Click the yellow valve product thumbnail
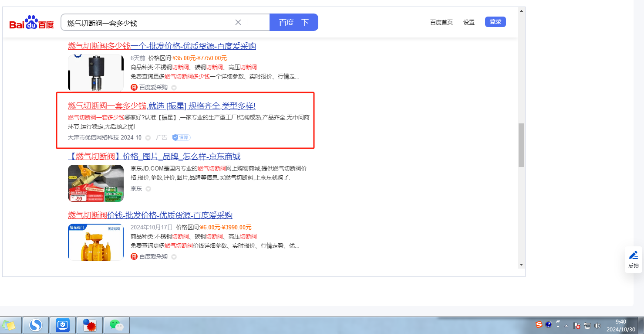Image resolution: width=644 pixels, height=334 pixels. [x=96, y=242]
